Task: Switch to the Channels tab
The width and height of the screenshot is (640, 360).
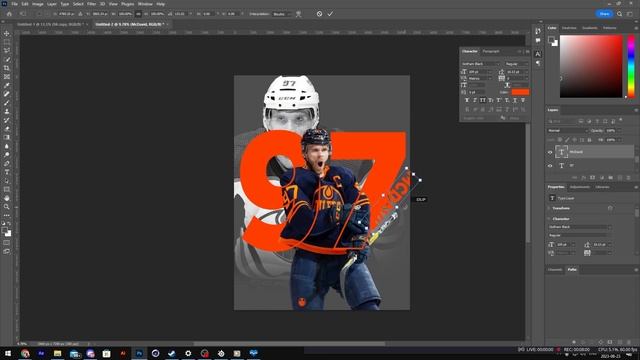Action: click(555, 270)
